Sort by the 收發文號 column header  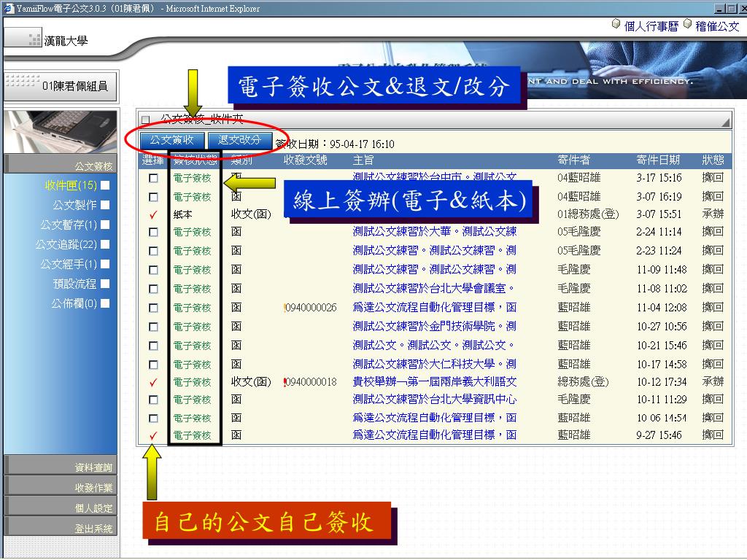coord(306,160)
